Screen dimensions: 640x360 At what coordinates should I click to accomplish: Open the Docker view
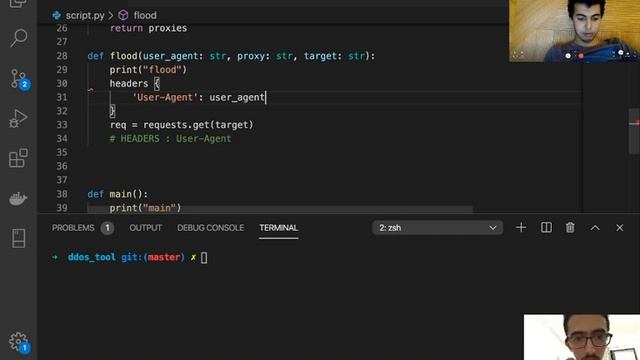pyautogui.click(x=18, y=198)
